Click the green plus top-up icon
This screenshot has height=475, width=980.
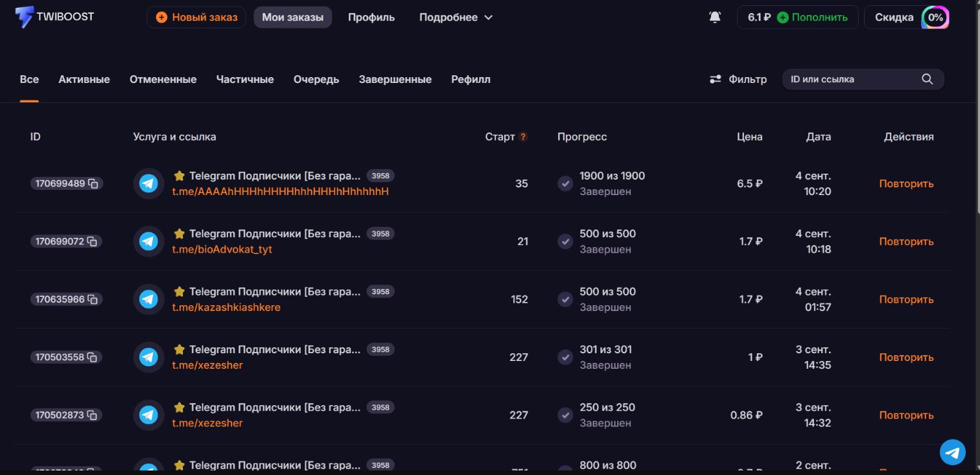pos(782,17)
